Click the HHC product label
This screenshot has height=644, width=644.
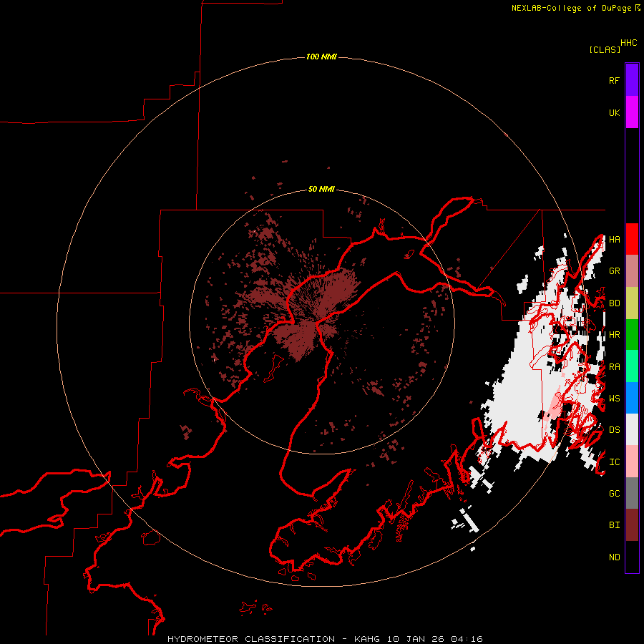[629, 43]
